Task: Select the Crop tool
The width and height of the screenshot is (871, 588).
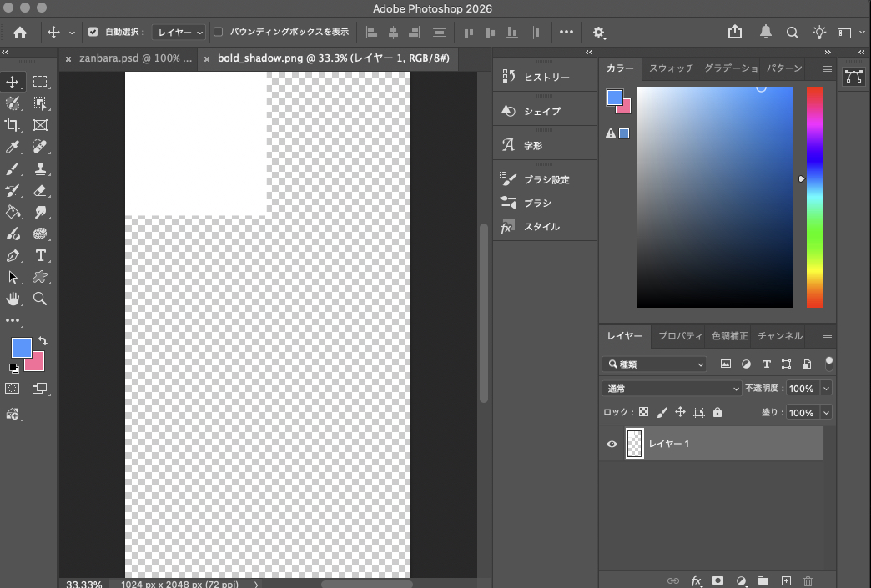Action: pyautogui.click(x=13, y=125)
